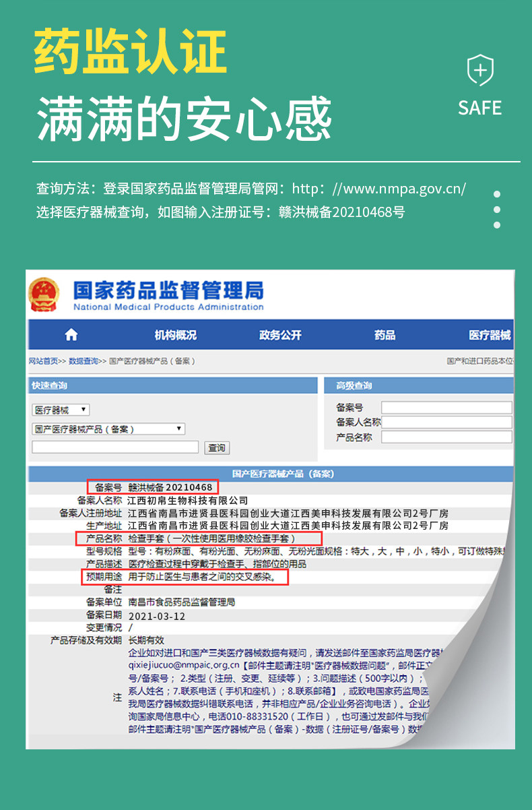
Task: Click the 国产医疗器械产品（备案）table header
Action: click(x=283, y=474)
